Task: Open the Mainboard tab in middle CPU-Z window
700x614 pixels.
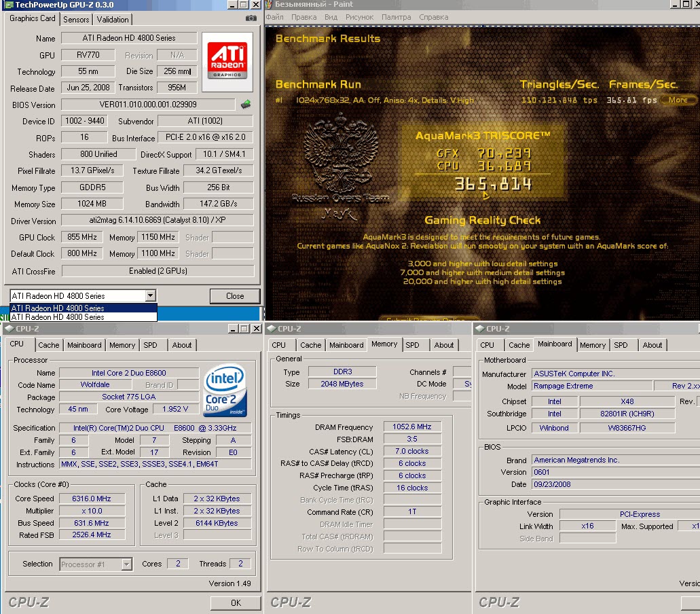Action: click(346, 345)
